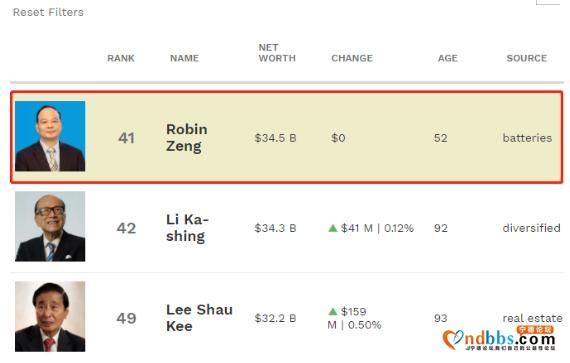Sort by the NAME column header
This screenshot has width=570, height=363.
tap(184, 58)
